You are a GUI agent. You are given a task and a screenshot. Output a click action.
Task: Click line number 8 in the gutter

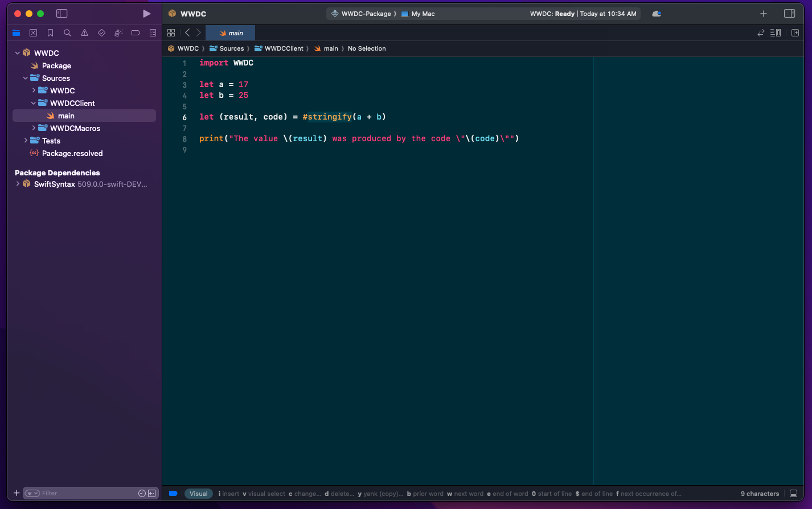(x=184, y=139)
